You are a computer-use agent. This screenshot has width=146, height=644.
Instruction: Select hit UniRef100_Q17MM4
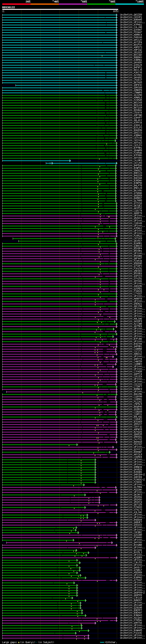coord(131,487)
